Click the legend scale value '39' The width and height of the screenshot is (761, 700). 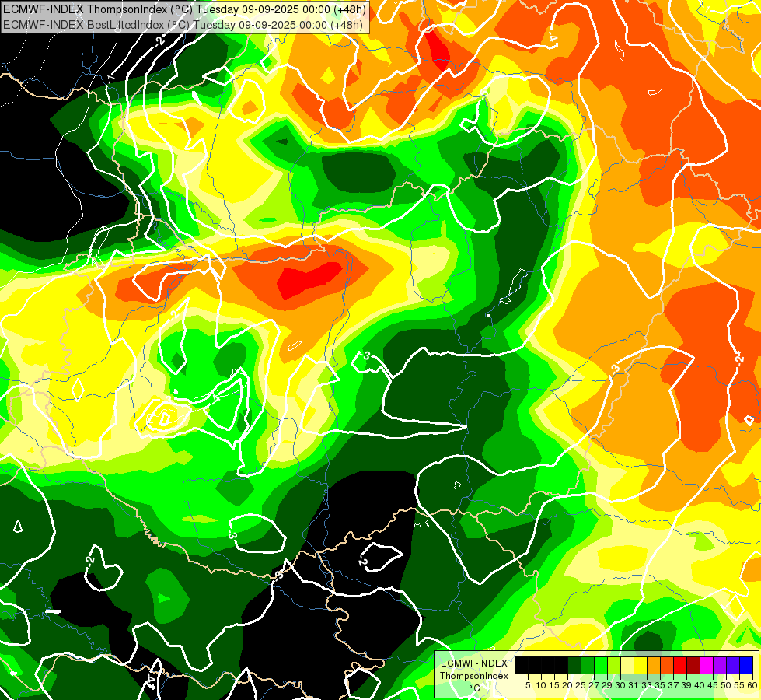coord(686,685)
